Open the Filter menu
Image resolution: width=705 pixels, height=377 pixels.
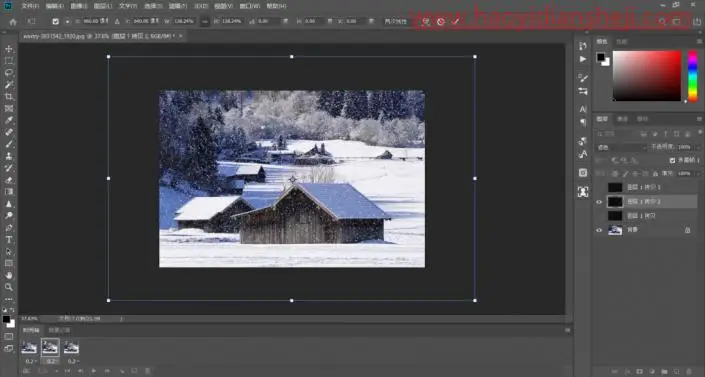pos(177,6)
